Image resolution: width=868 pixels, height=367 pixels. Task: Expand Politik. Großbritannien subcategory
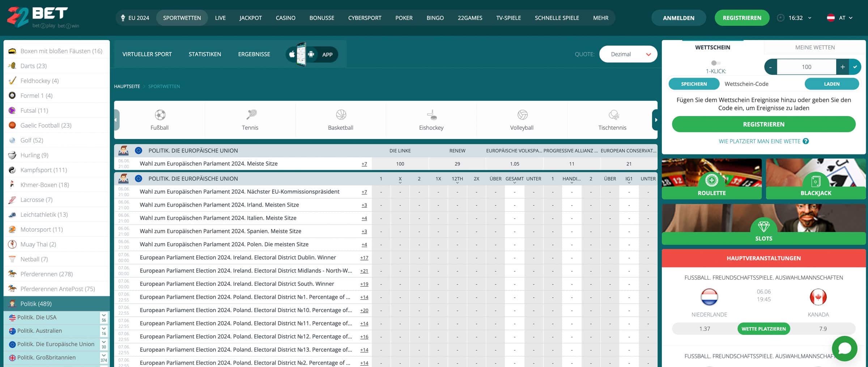(x=104, y=357)
